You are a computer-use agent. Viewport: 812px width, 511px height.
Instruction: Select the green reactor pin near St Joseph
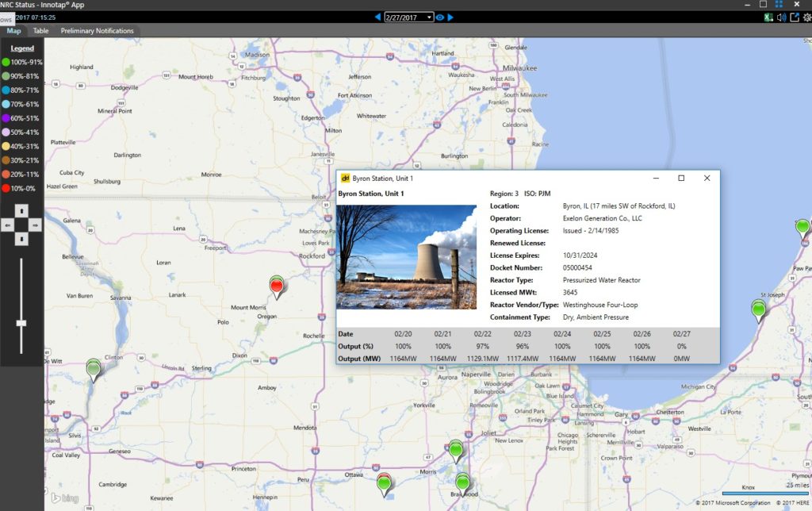point(759,310)
